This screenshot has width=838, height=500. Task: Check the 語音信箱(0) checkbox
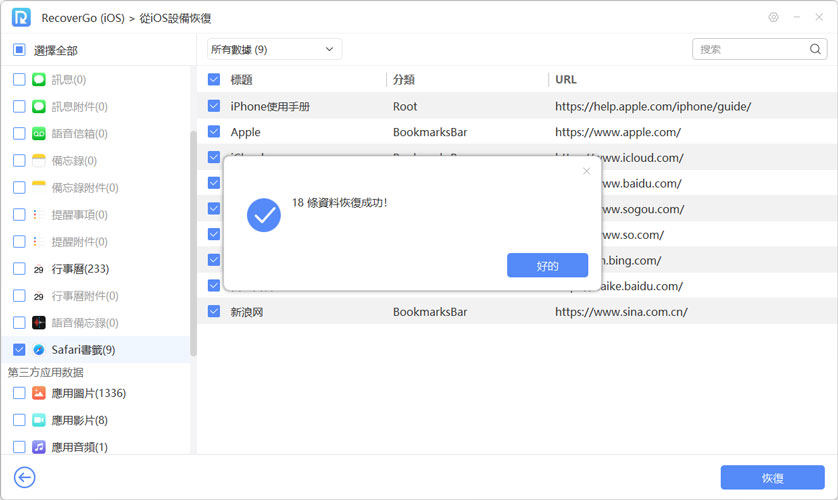[19, 133]
